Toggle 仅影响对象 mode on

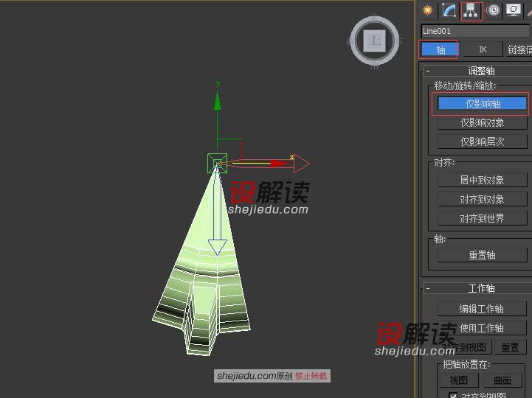point(482,123)
